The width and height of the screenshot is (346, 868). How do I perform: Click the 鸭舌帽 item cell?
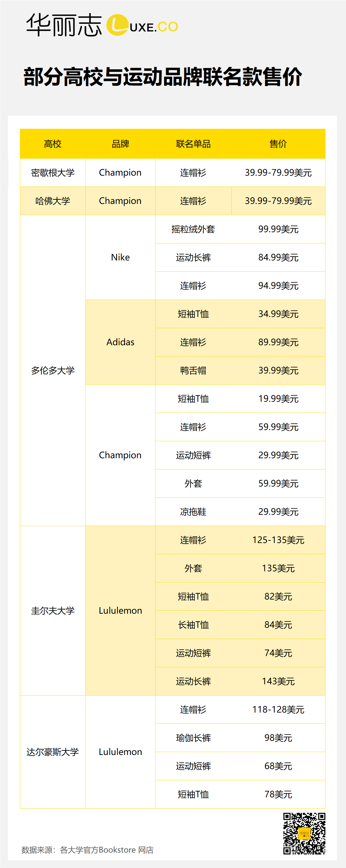pyautogui.click(x=193, y=370)
